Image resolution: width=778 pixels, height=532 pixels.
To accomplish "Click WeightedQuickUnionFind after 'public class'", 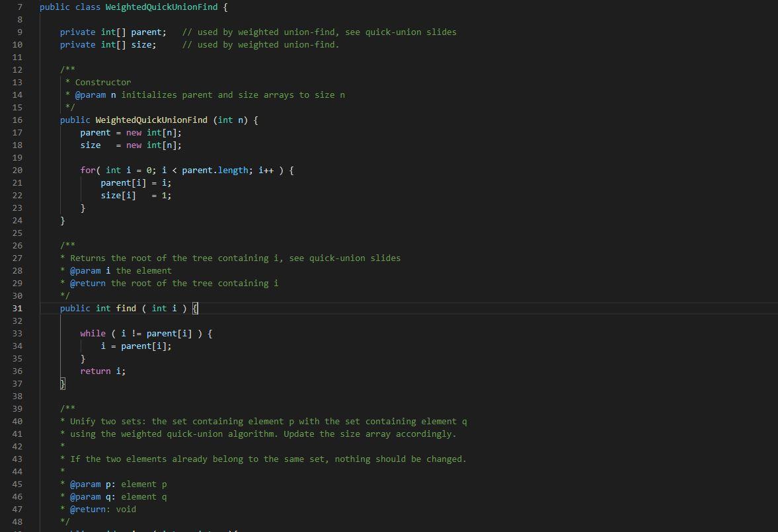I will click(x=161, y=7).
